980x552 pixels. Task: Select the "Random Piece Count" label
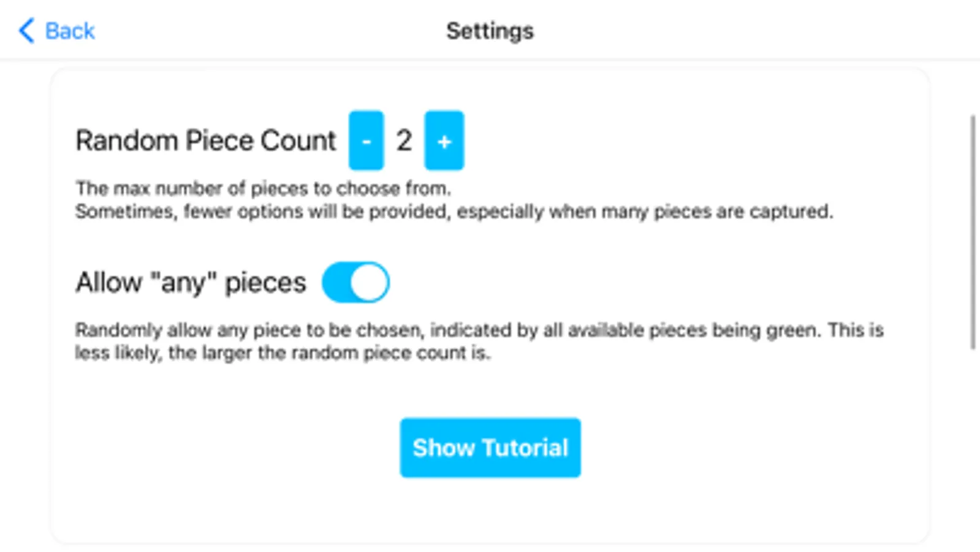click(x=205, y=140)
